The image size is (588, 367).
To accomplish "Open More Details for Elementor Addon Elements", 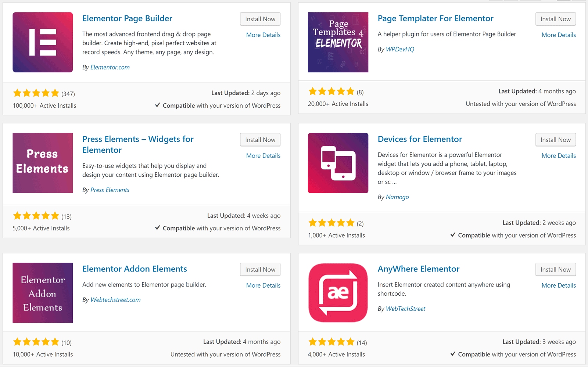I will pos(263,285).
